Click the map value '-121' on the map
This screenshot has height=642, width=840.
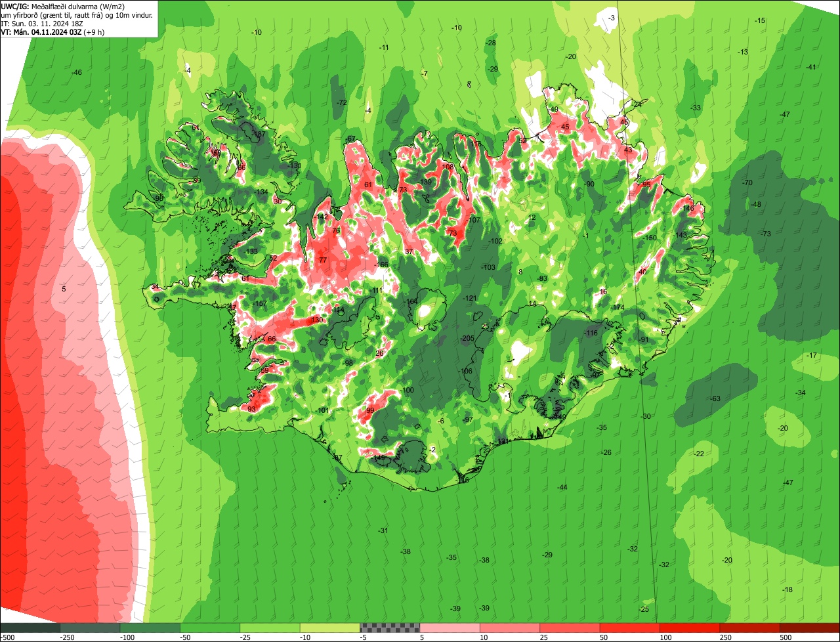point(470,299)
